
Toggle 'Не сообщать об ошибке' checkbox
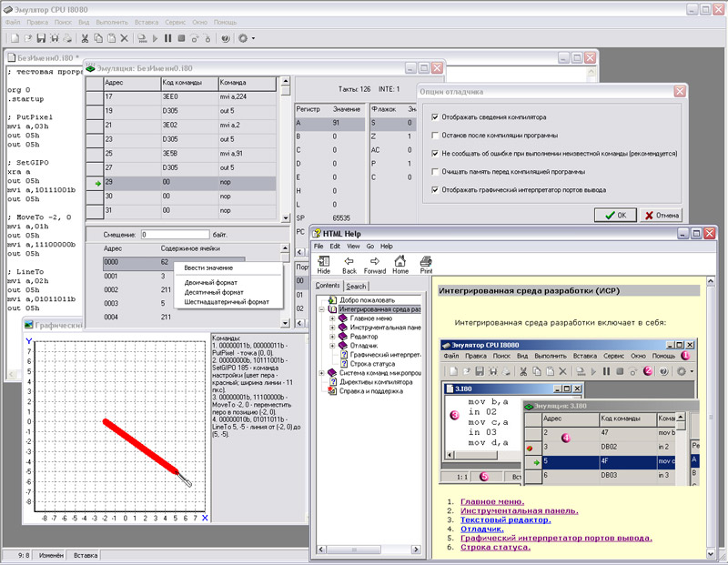click(435, 153)
